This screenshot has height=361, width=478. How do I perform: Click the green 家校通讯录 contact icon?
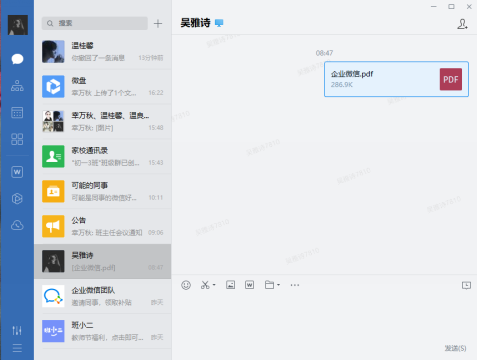[x=53, y=157]
